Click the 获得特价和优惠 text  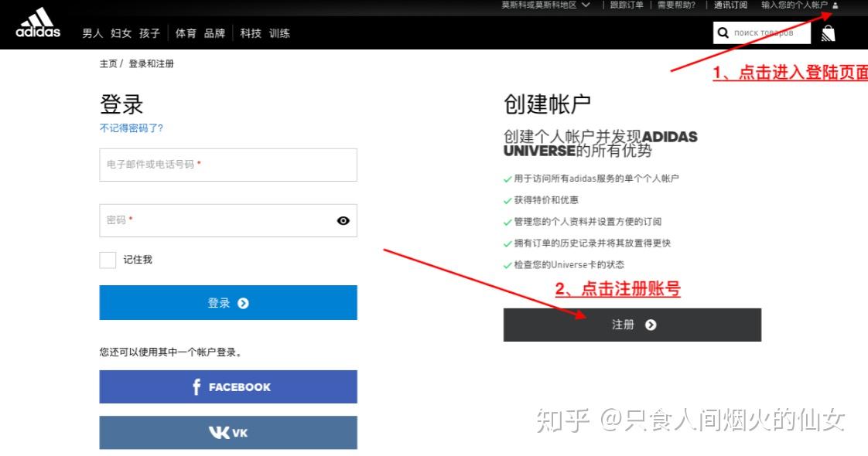click(x=546, y=200)
